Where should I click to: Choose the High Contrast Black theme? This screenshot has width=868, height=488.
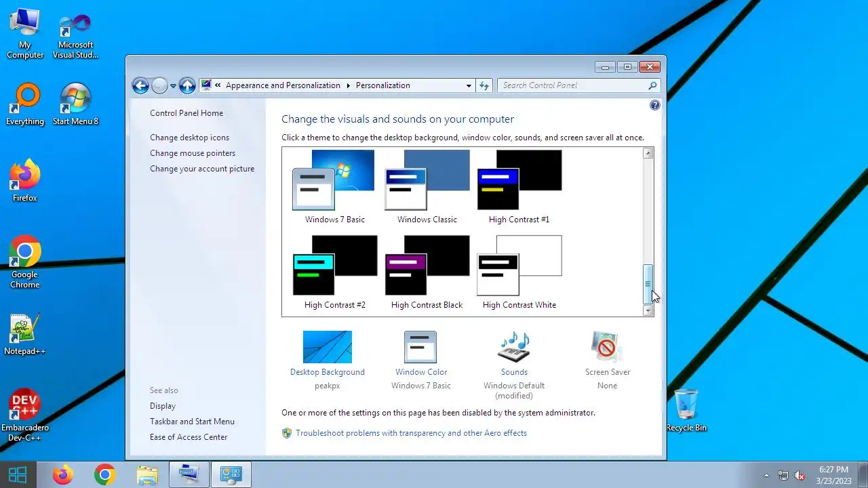[427, 266]
